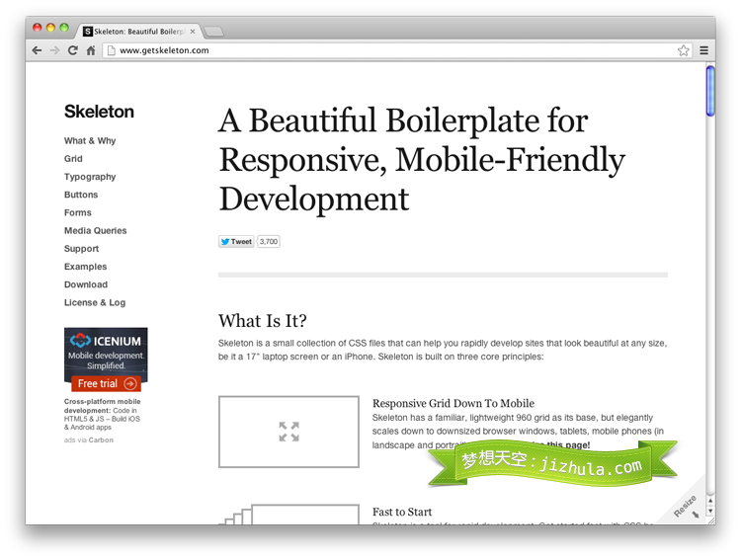The image size is (741, 560).
Task: Open the License & Log link
Action: tap(95, 302)
